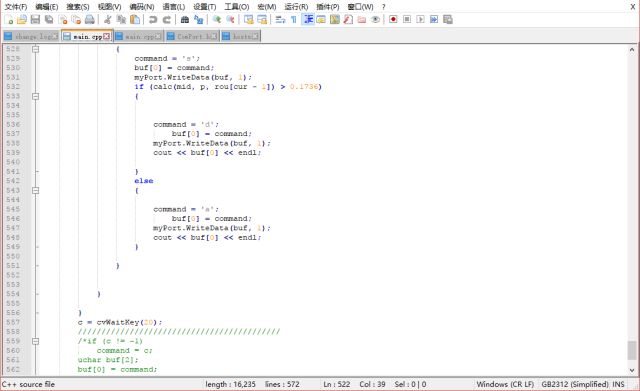
Task: Click the INS indicator in the status bar
Action: 618,384
